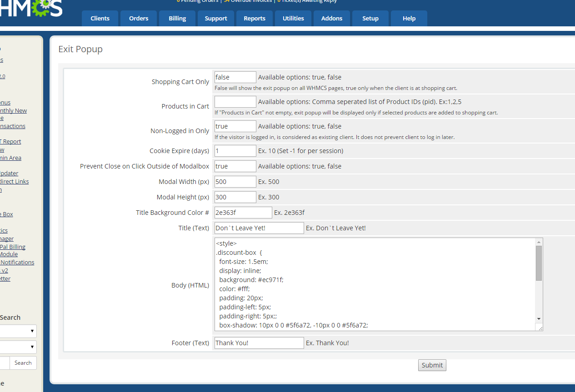Viewport: 575px width, 392px height.
Task: Focus the Shopping Cart Only field
Action: pos(235,77)
